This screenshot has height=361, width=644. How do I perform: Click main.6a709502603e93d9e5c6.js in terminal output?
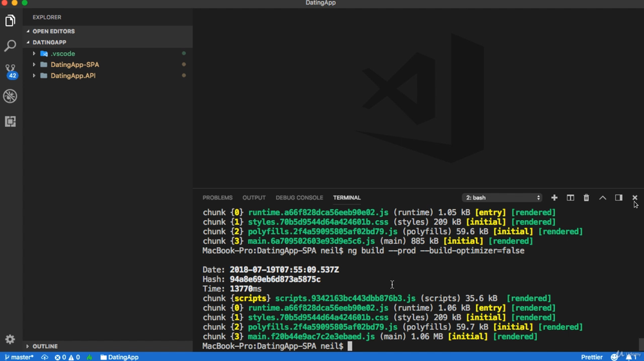coord(311,241)
